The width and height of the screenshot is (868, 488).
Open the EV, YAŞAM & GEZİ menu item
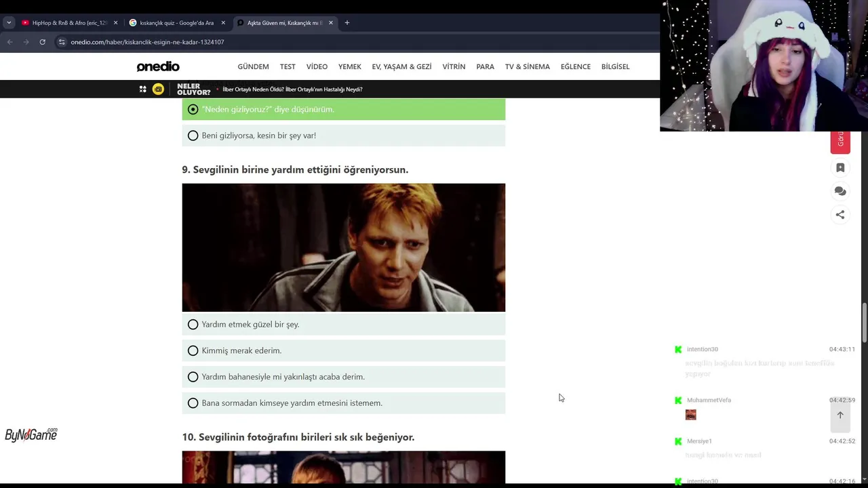(401, 66)
